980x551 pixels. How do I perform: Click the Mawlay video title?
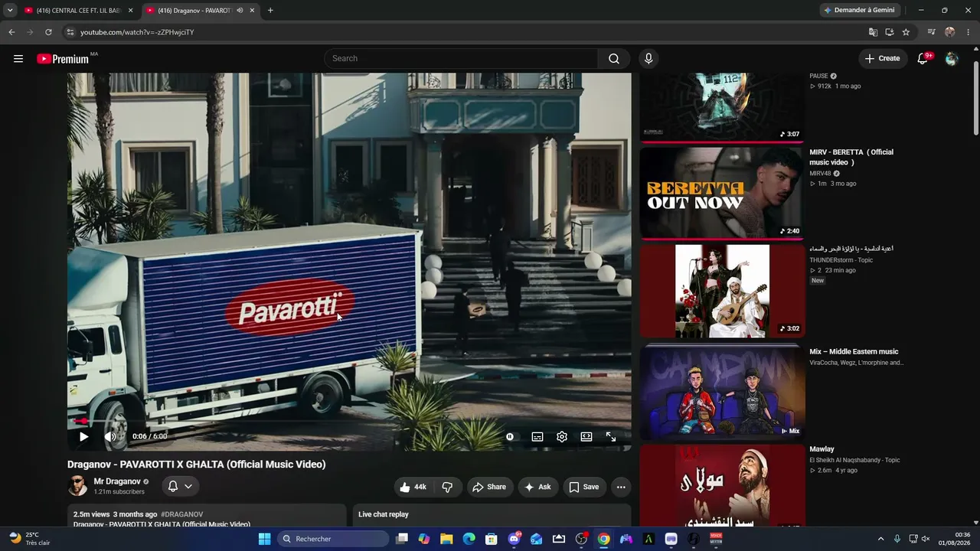(x=822, y=449)
